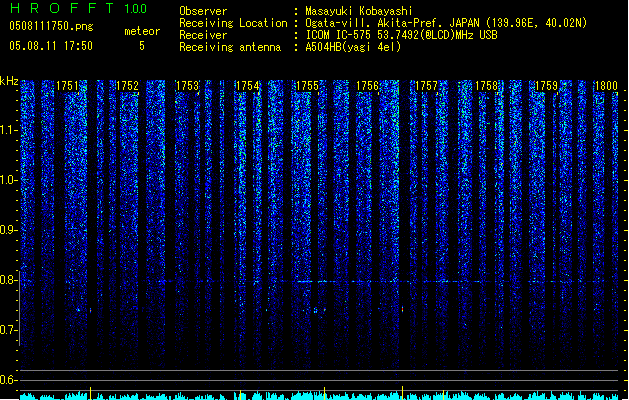Click the yellow meteor marker near 1751

pyautogui.click(x=91, y=393)
